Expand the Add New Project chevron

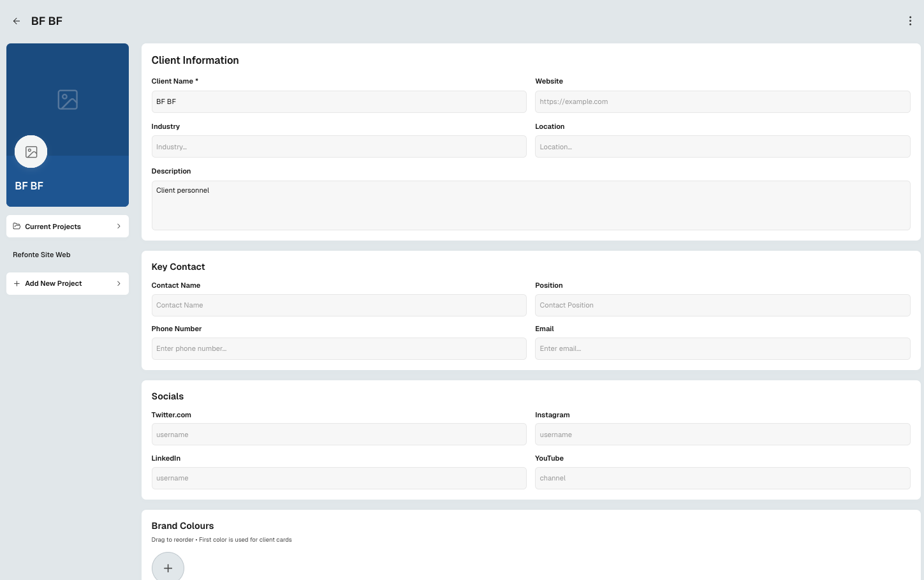[x=119, y=283]
